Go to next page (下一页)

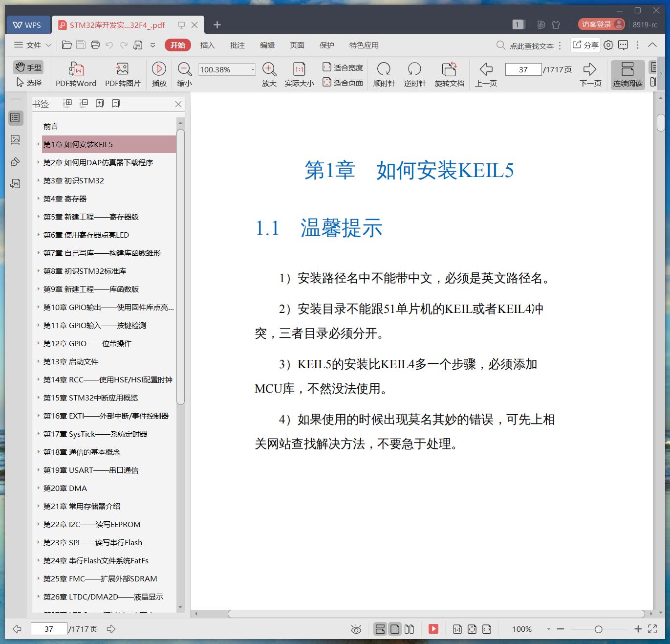pos(590,74)
